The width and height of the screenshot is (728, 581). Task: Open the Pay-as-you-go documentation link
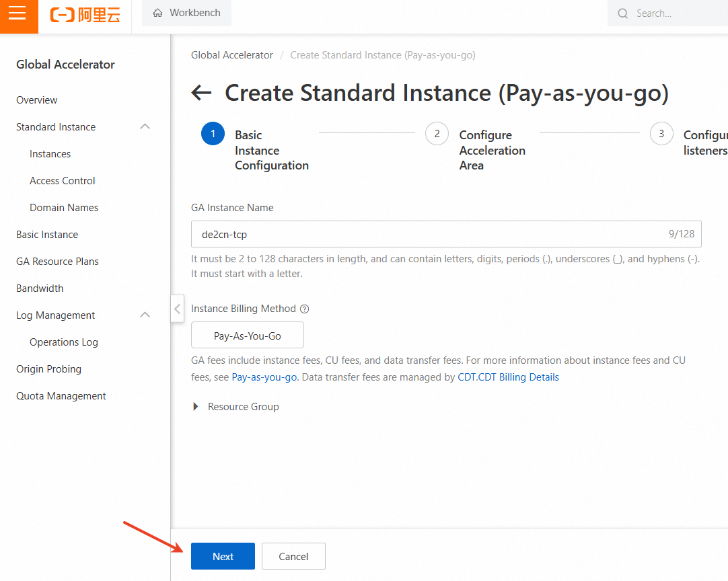point(264,377)
